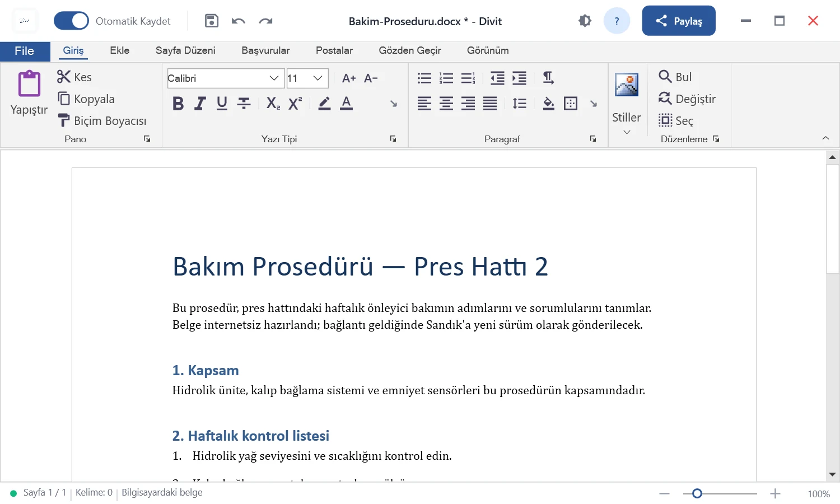The image size is (840, 504).
Task: Center align the paragraph
Action: pos(446,103)
